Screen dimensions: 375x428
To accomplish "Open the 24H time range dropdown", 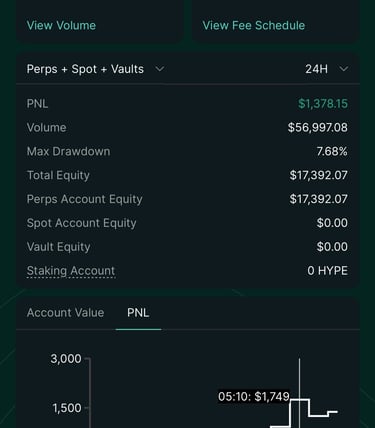I will (x=327, y=69).
